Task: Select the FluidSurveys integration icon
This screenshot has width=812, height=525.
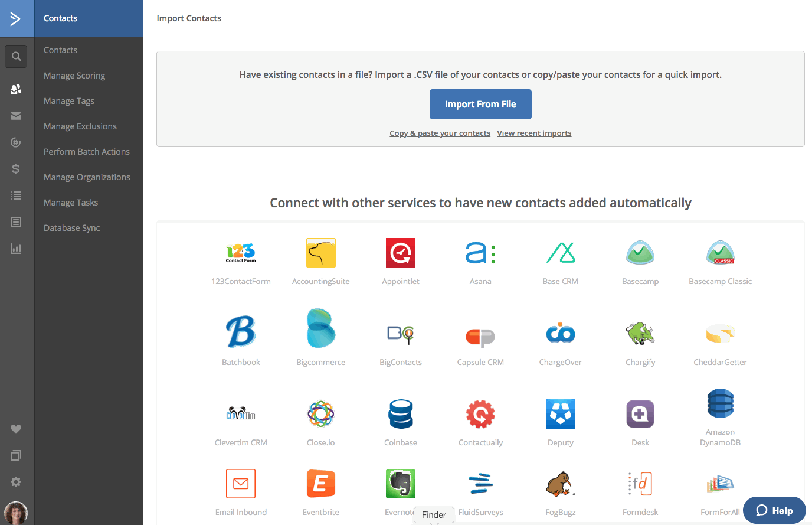Action: click(x=480, y=484)
